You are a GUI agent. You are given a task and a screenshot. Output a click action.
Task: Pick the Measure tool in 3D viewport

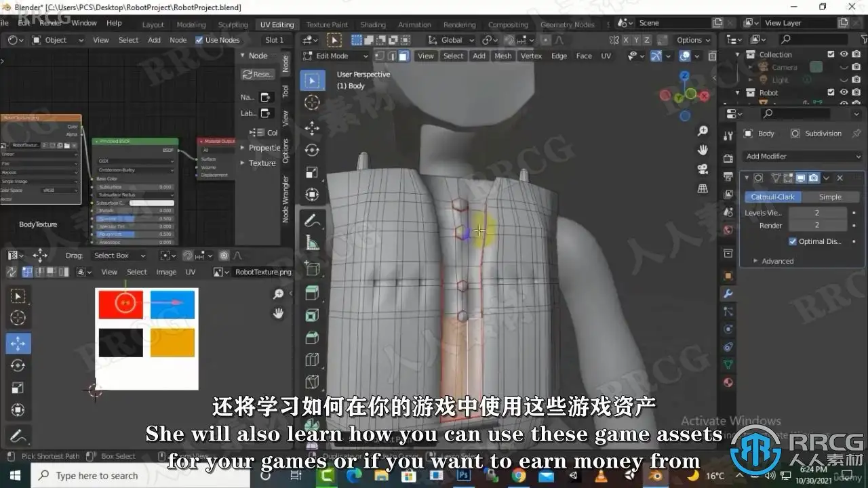coord(312,242)
